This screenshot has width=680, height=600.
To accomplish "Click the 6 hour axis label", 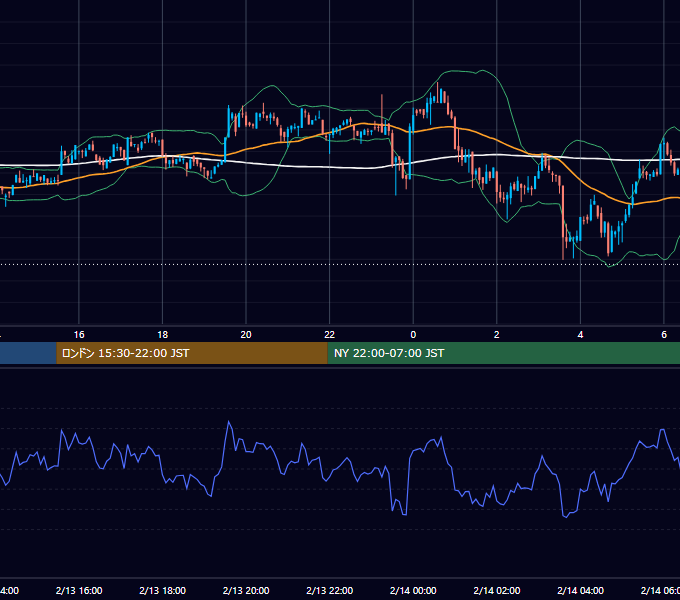I will click(x=664, y=335).
